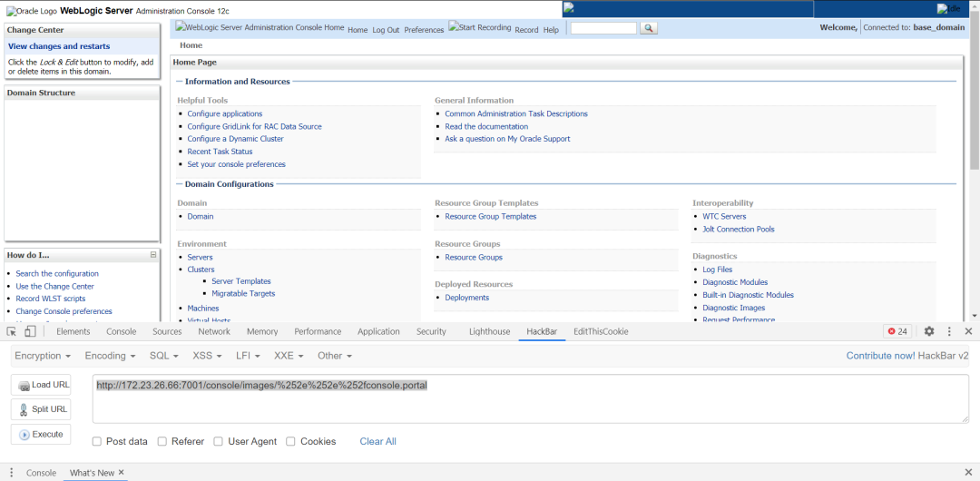Open the Log Files diagnostics link

717,270
